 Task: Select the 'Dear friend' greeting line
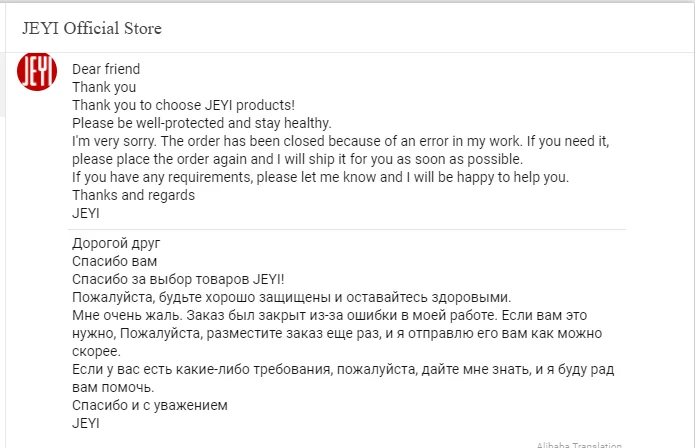click(106, 69)
